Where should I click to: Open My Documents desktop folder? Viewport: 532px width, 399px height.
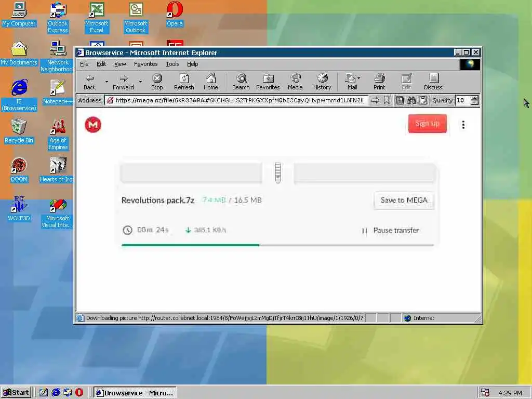pos(19,54)
